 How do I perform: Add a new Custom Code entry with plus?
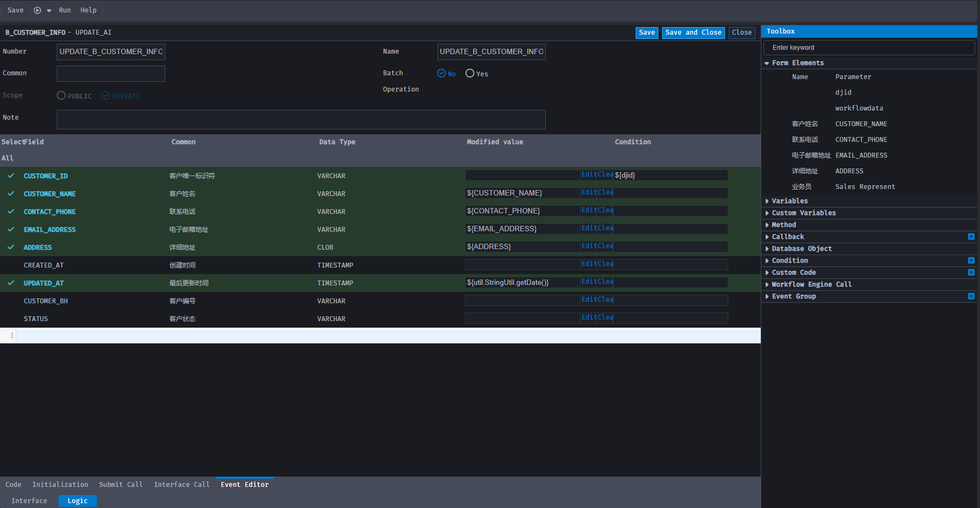(x=971, y=272)
